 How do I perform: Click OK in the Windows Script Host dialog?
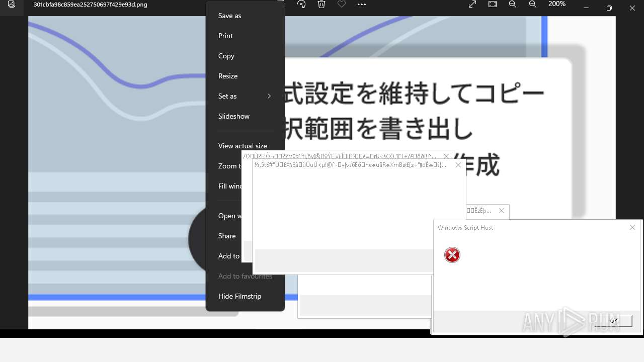tap(613, 321)
